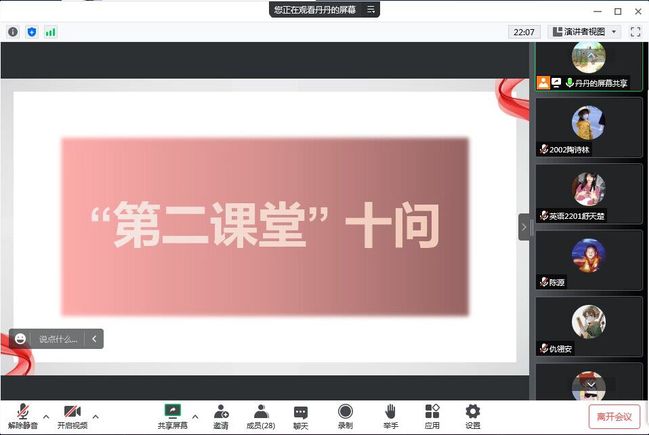Open the 演讲者视图 view dropdown
649x435 pixels.
tap(584, 32)
